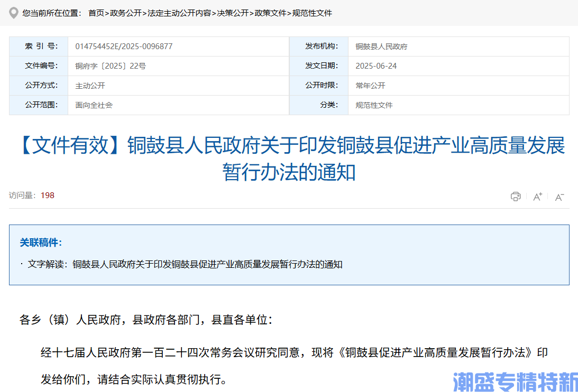
Task: Click the A- font reduce icon
Action: pos(559,196)
